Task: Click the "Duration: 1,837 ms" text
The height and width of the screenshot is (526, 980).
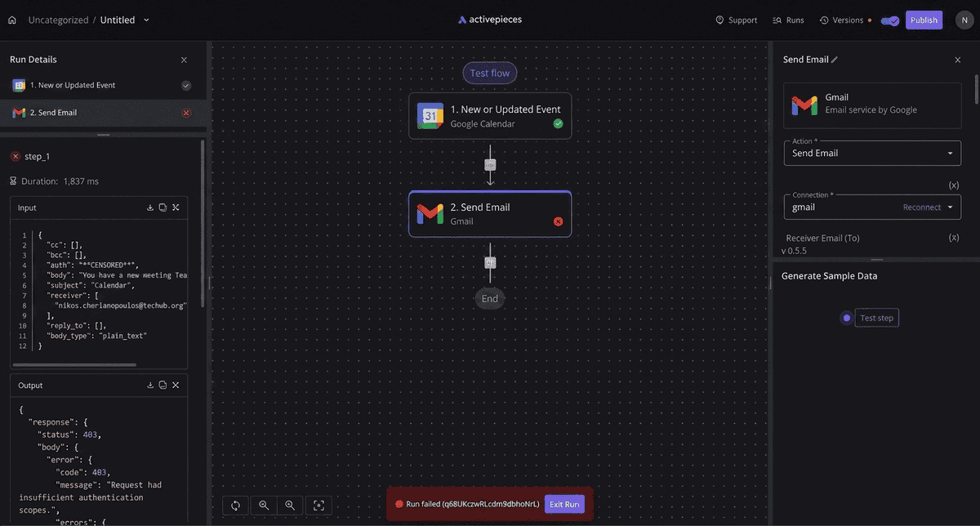Action: coord(58,181)
